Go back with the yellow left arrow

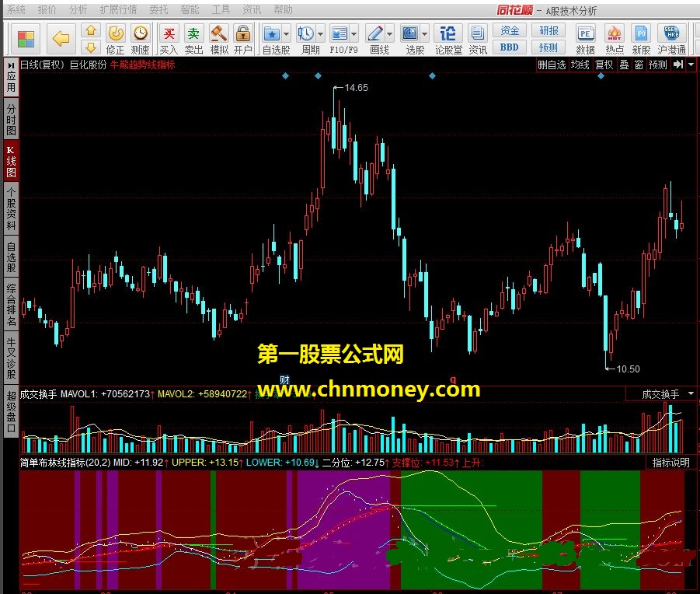tap(61, 39)
